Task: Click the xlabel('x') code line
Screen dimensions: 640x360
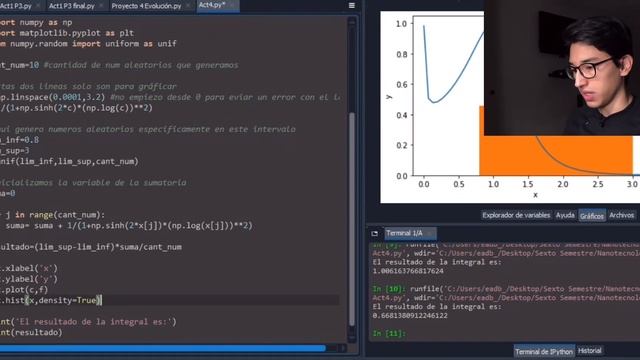Action: tap(29, 268)
